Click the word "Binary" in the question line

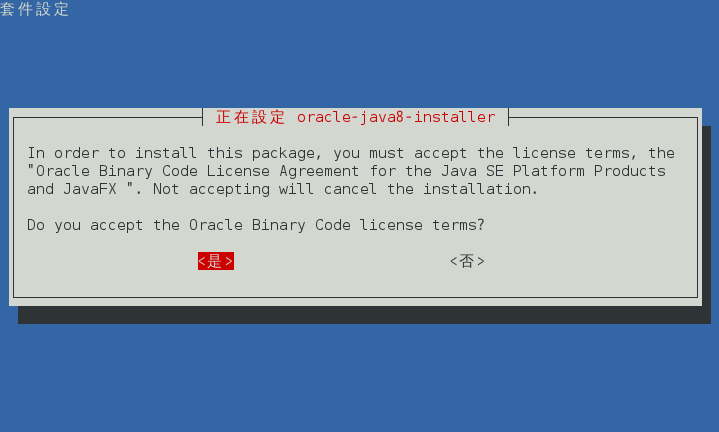pyautogui.click(x=278, y=225)
